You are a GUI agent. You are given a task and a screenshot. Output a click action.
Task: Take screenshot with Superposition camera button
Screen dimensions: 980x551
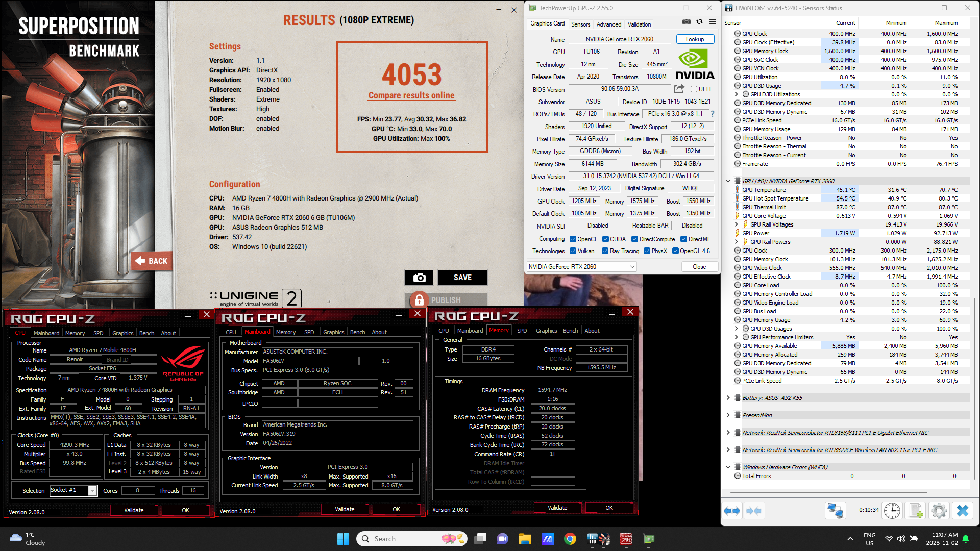(x=419, y=277)
